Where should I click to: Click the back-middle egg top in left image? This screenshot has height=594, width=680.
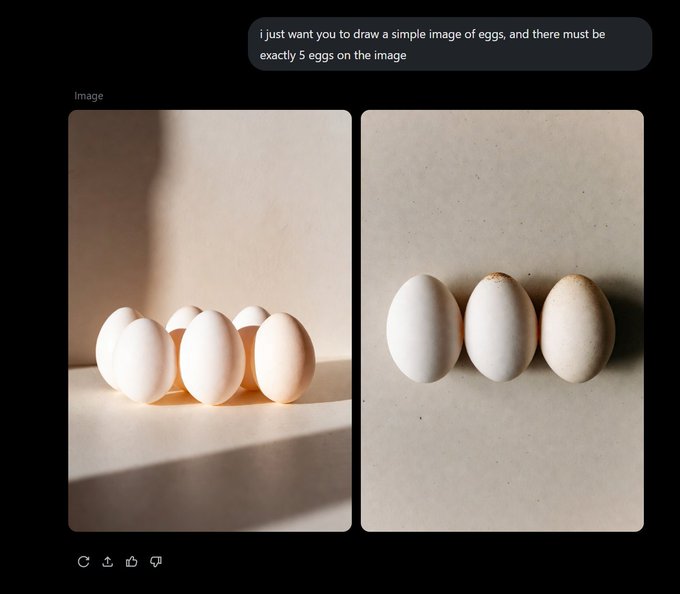coord(183,315)
